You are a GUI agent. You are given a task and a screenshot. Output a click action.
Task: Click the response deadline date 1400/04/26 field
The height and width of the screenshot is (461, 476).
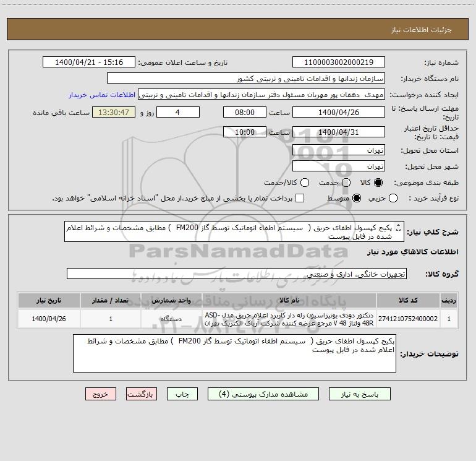339,112
